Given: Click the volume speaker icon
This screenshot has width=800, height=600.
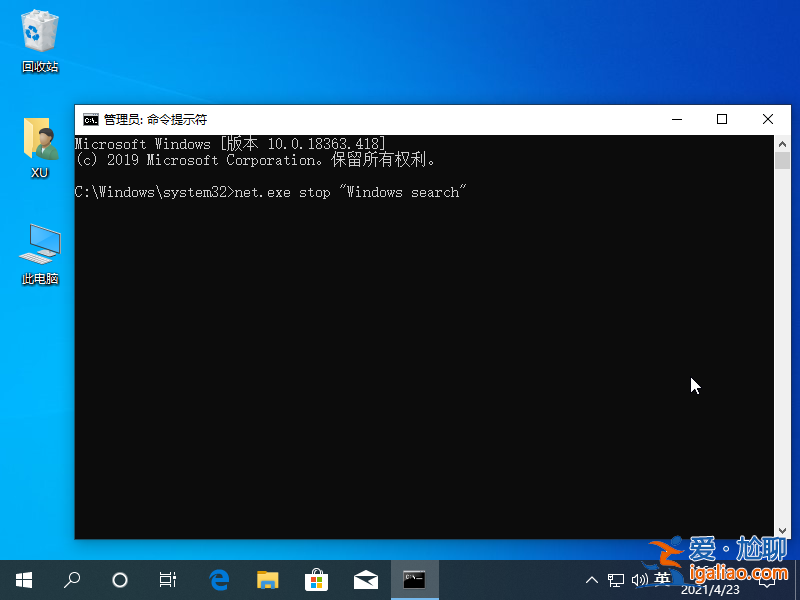Looking at the screenshot, I should [x=641, y=580].
